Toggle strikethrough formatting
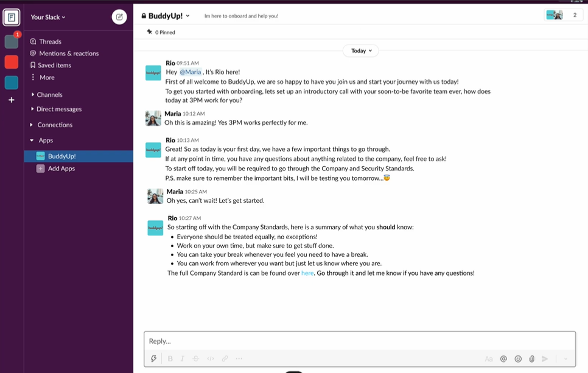Image resolution: width=588 pixels, height=373 pixels. (196, 359)
